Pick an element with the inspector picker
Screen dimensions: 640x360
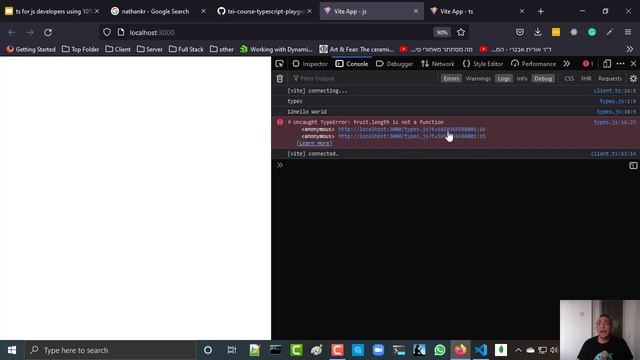tap(279, 64)
